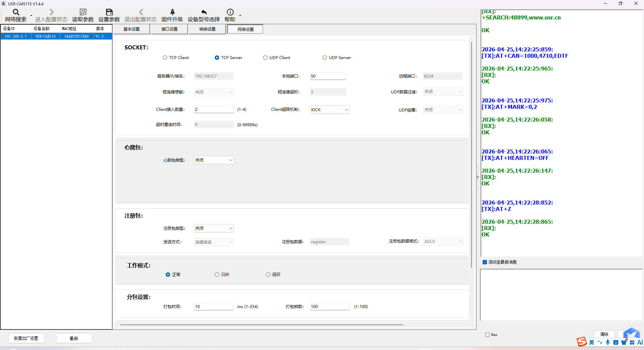Toggle the 滚动至最新消息 checkbox

click(485, 262)
